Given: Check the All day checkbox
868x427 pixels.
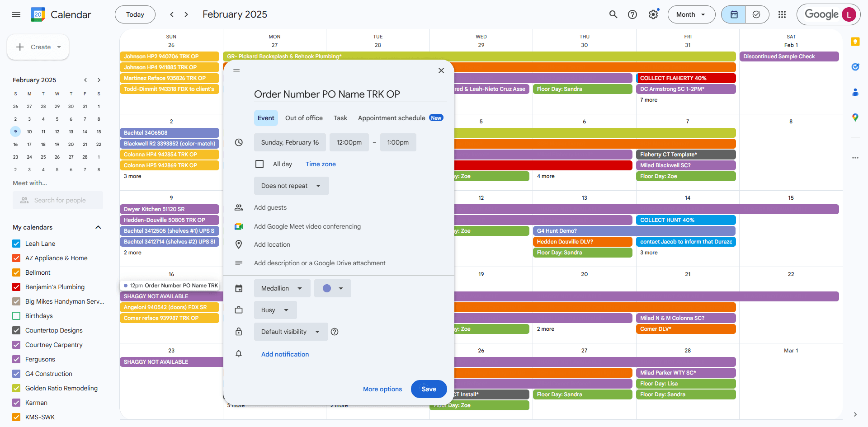Looking at the screenshot, I should [259, 164].
